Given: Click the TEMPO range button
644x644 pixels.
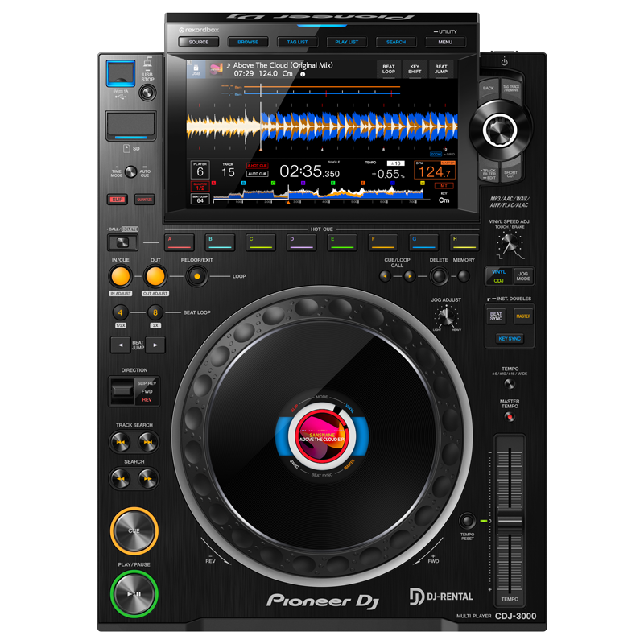Looking at the screenshot, I should click(x=510, y=384).
